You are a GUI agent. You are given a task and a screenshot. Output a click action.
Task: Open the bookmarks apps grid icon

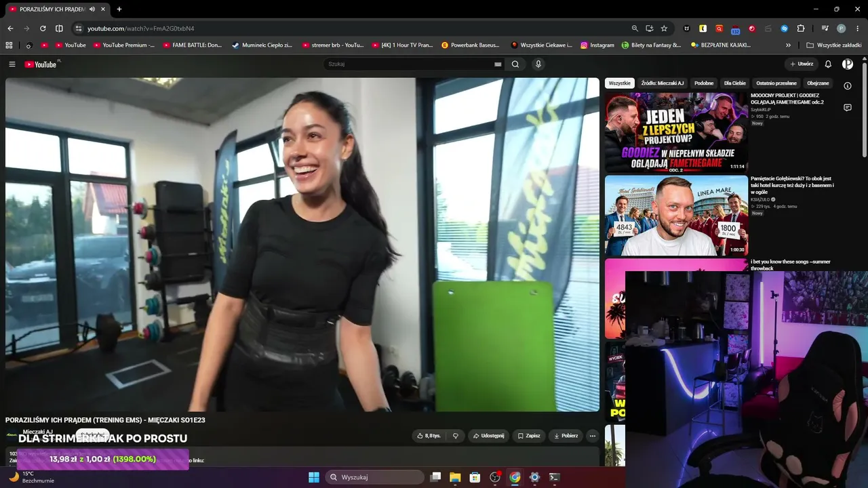[x=9, y=45]
